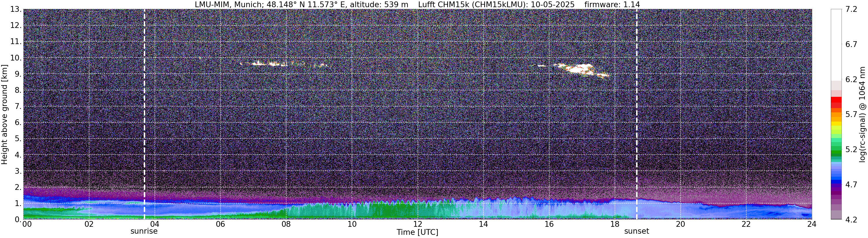Viewport: 868px width, 238px height.
Task: Click the time axis tick '18'
Action: click(x=614, y=224)
